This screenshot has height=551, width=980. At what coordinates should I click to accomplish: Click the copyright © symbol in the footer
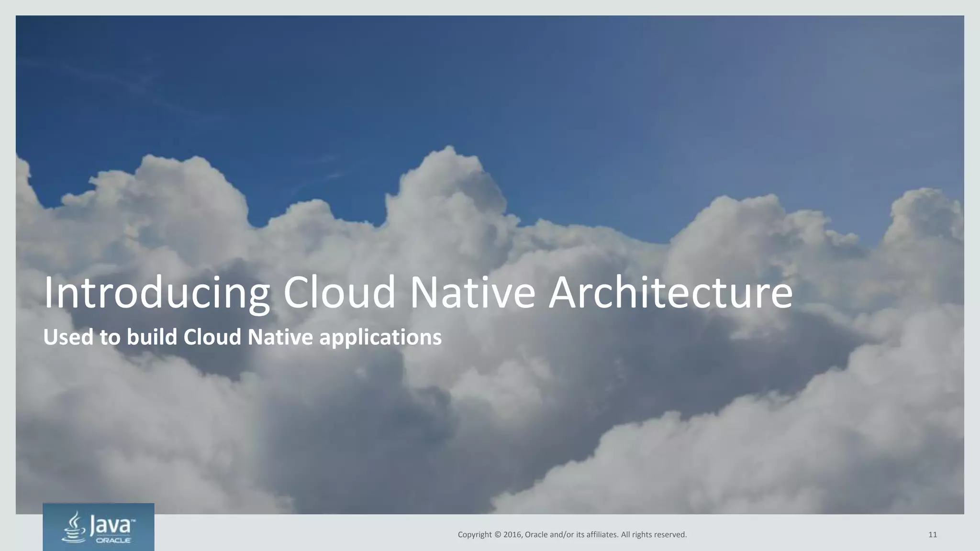point(497,535)
